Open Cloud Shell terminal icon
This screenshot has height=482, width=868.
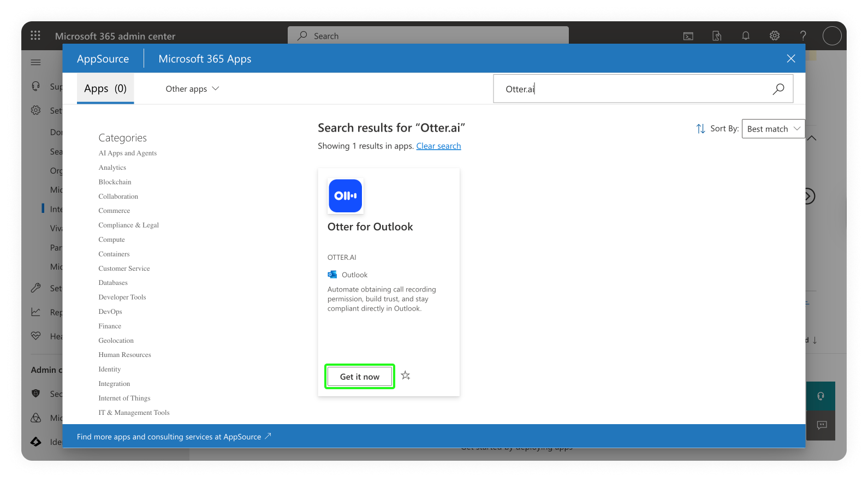point(688,36)
